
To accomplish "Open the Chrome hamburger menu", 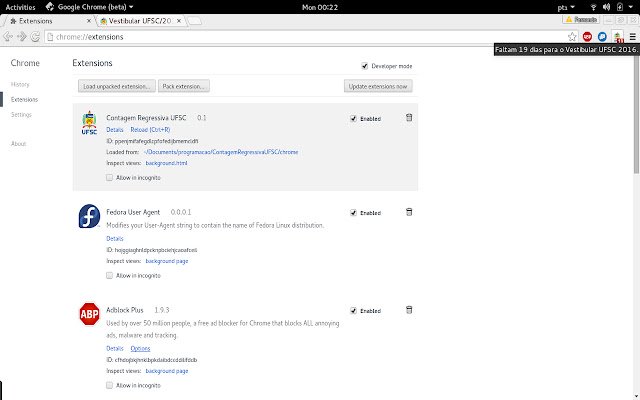I will click(633, 37).
